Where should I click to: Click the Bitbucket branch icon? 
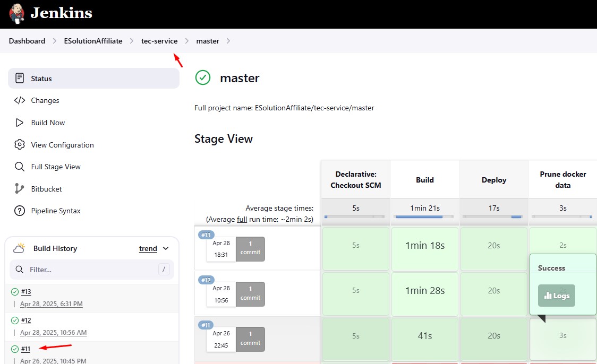click(x=20, y=189)
